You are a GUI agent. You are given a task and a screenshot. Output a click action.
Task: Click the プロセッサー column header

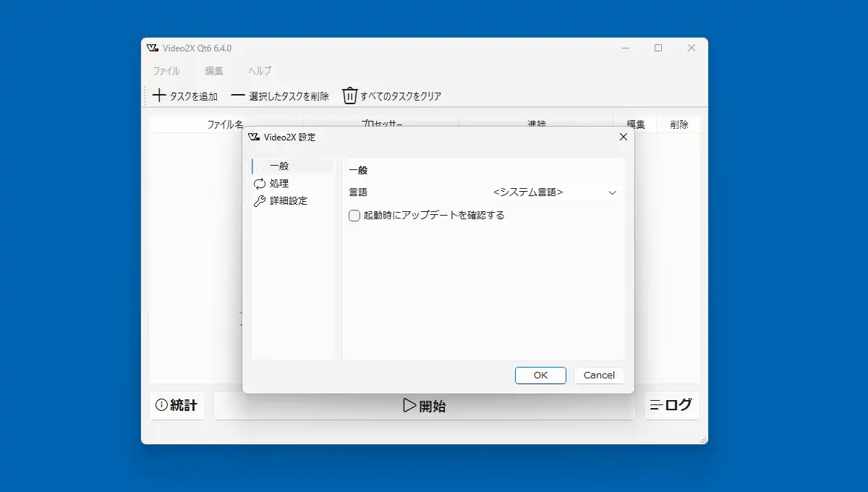[381, 124]
